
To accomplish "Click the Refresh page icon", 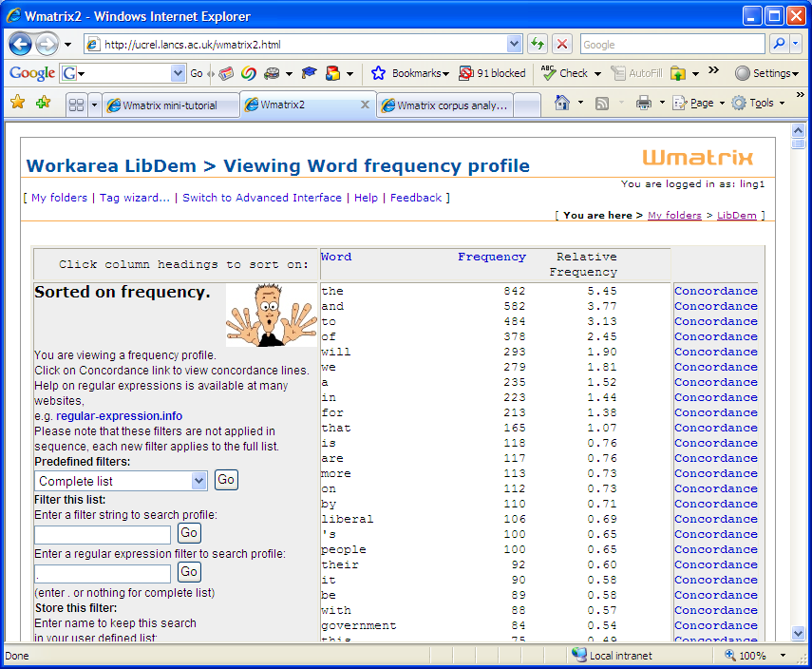I will (538, 44).
